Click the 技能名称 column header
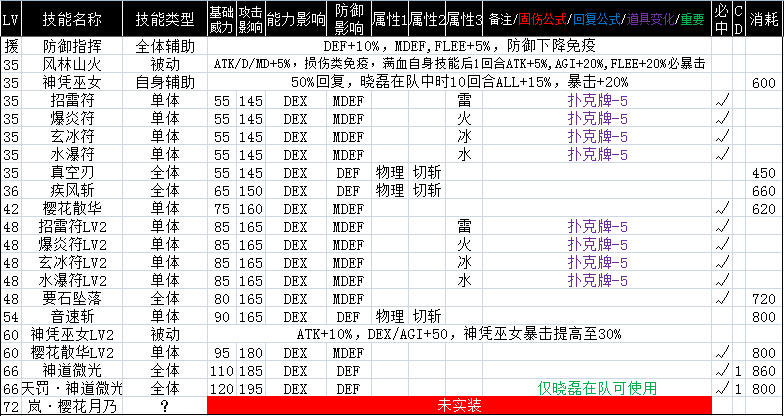This screenshot has width=784, height=416. pos(72,19)
